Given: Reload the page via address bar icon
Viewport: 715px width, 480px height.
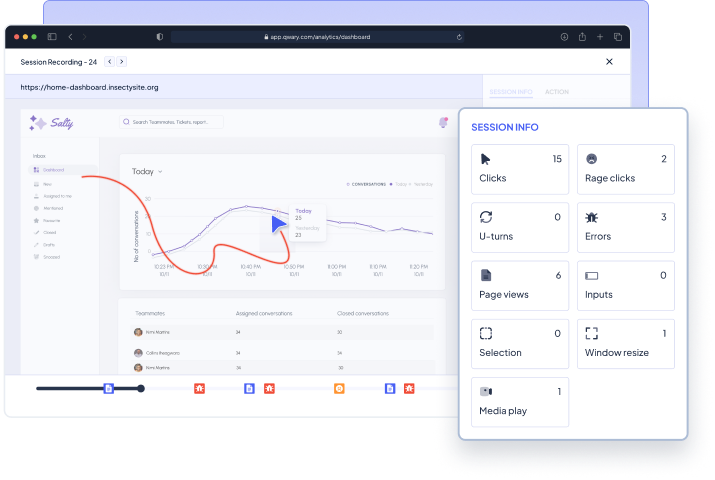Looking at the screenshot, I should click(x=459, y=37).
